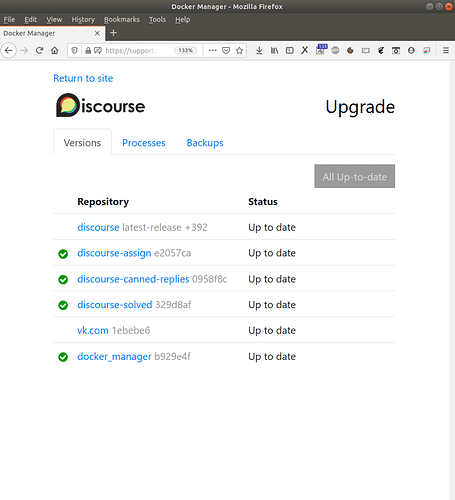Click the commit hash '329d8af'
Screen dimensions: 455x500
173,305
